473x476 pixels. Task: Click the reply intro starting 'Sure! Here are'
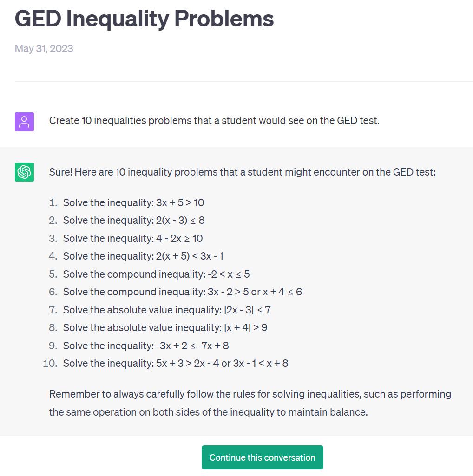[242, 172]
